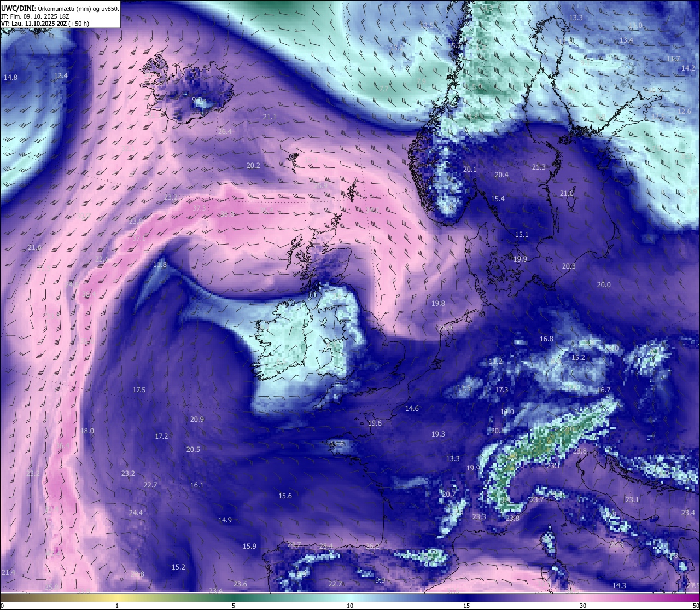Click the 17.3 value label
Image resolution: width=700 pixels, height=610 pixels.
(x=501, y=390)
